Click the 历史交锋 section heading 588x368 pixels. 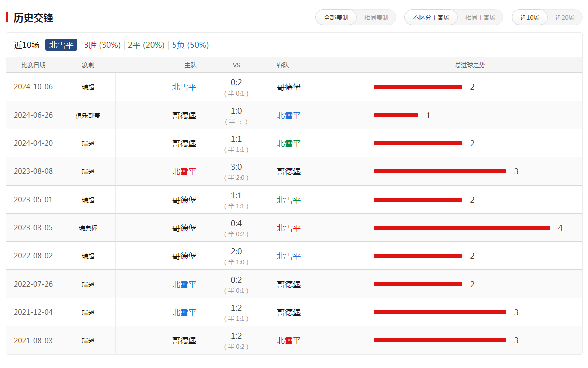point(33,18)
